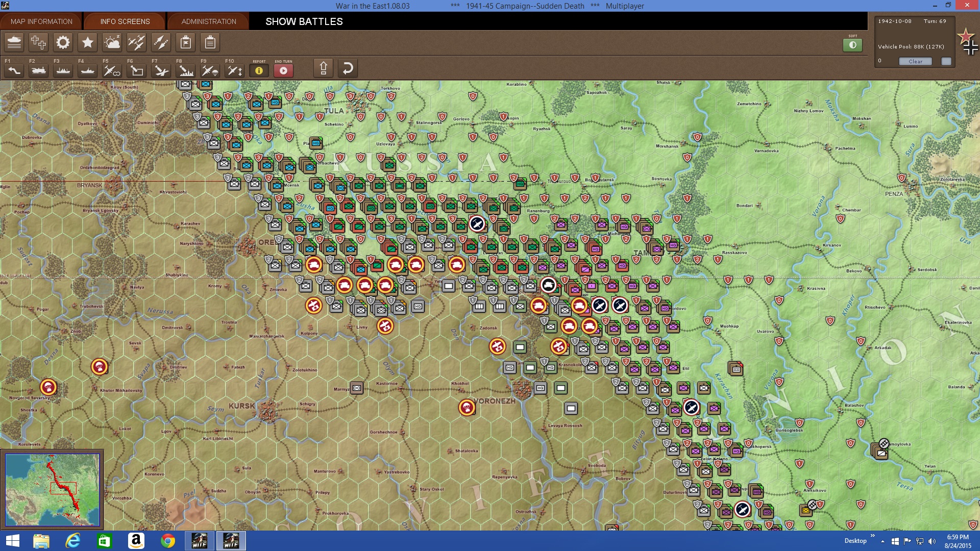This screenshot has height=551, width=980.
Task: Click the KURSK city label
Action: pos(241,406)
